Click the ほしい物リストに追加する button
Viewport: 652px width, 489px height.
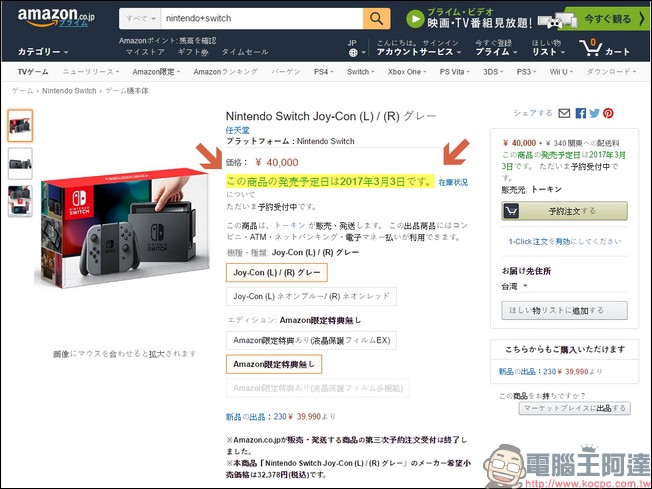(x=564, y=311)
